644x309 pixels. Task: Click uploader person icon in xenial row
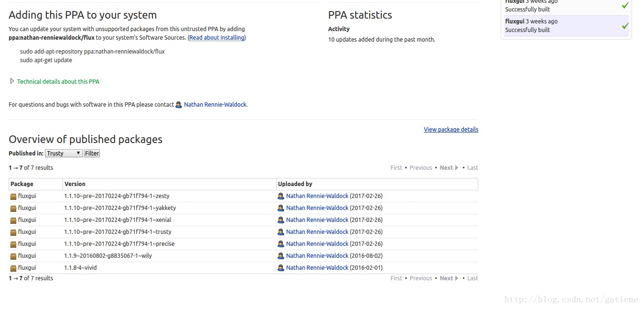click(281, 220)
